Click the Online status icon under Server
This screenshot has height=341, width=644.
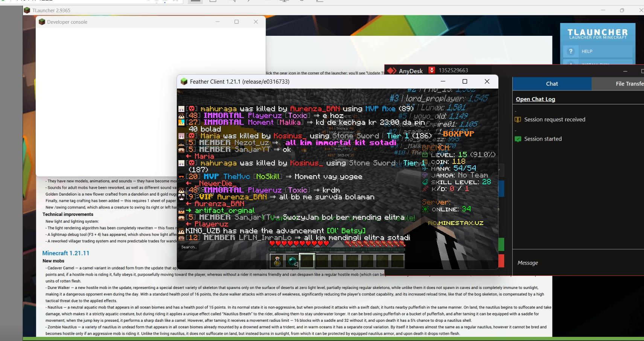(x=425, y=209)
